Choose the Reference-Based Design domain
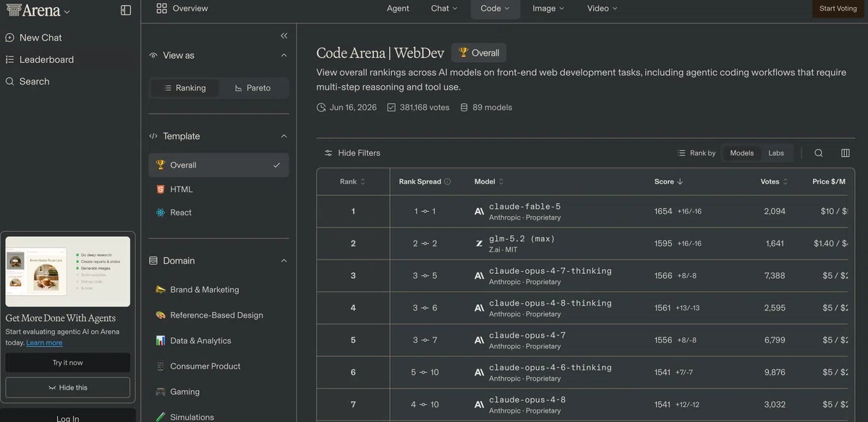Viewport: 868px width, 422px height. (216, 315)
